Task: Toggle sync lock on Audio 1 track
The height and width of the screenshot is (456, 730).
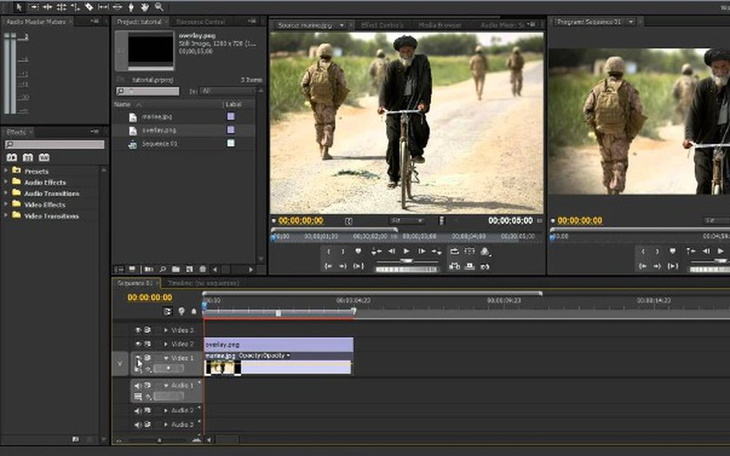Action: click(148, 386)
